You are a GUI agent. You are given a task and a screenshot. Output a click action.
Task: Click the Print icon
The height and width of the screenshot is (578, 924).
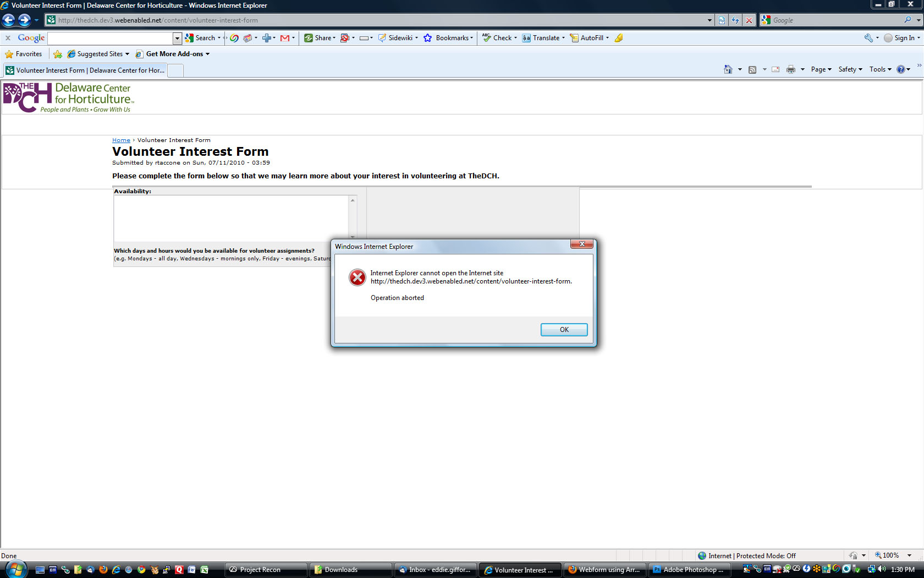(x=791, y=69)
